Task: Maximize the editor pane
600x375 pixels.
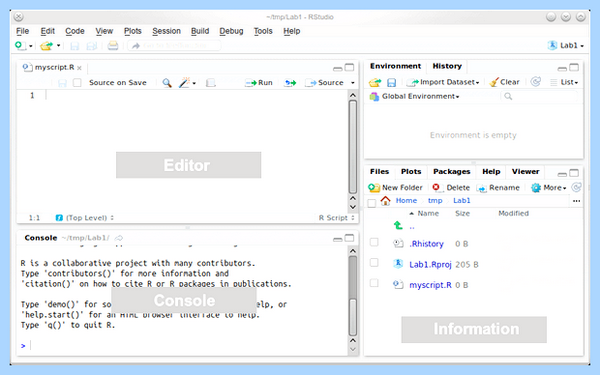Action: 349,67
